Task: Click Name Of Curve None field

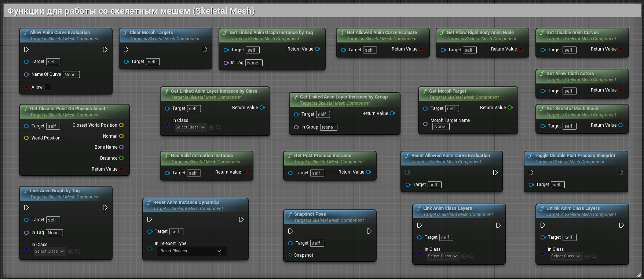Action: [x=71, y=75]
